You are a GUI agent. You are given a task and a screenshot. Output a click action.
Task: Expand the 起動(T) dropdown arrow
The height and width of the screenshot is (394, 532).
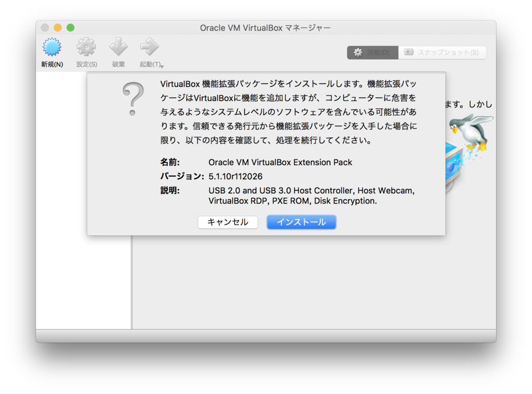coord(162,67)
